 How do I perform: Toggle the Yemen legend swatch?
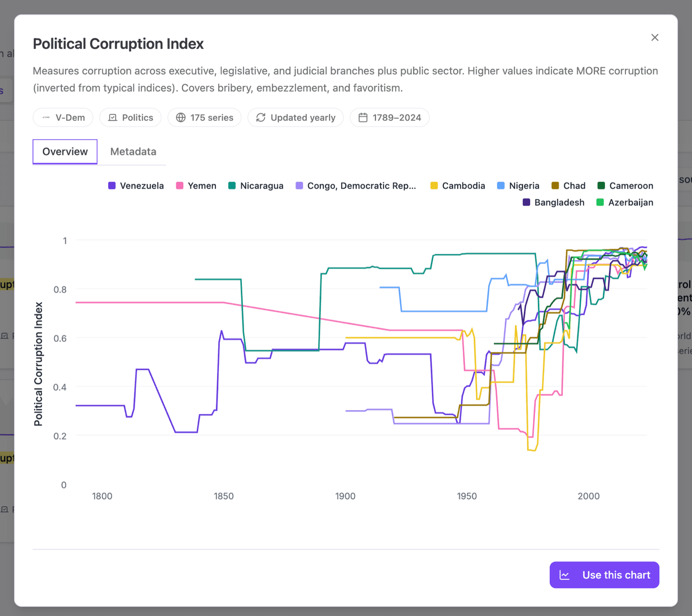[x=180, y=186]
